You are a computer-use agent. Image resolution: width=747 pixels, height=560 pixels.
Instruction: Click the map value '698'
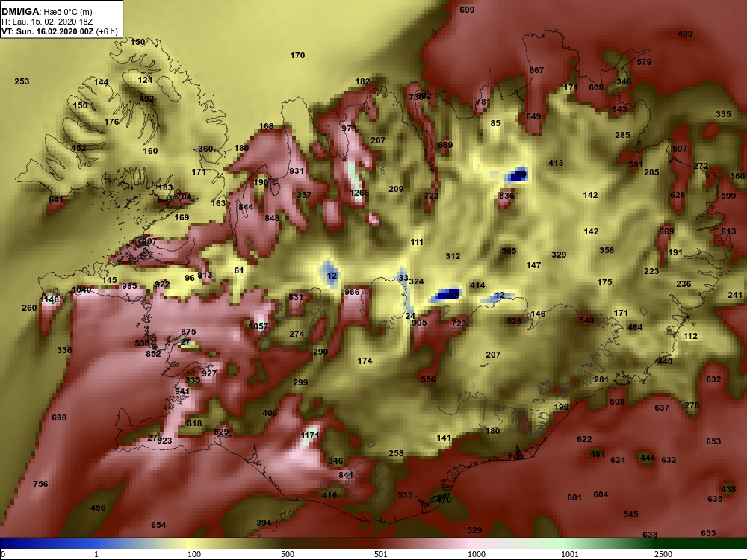[x=59, y=417]
